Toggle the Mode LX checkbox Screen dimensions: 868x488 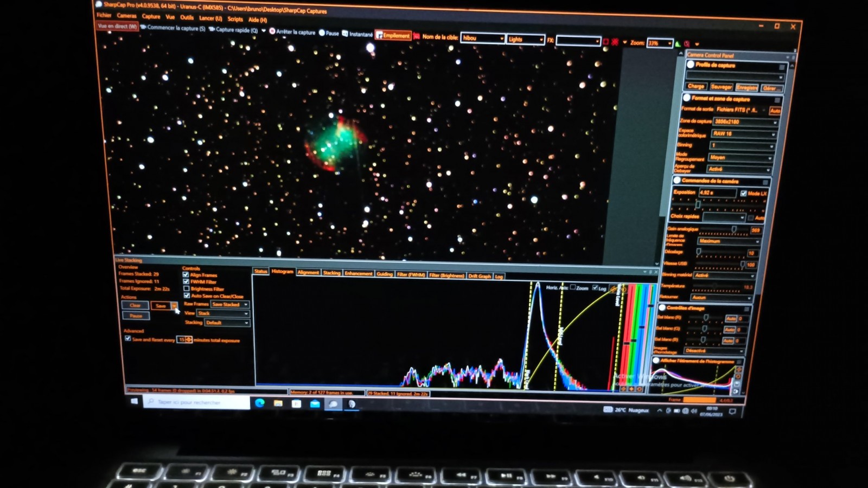click(x=743, y=193)
